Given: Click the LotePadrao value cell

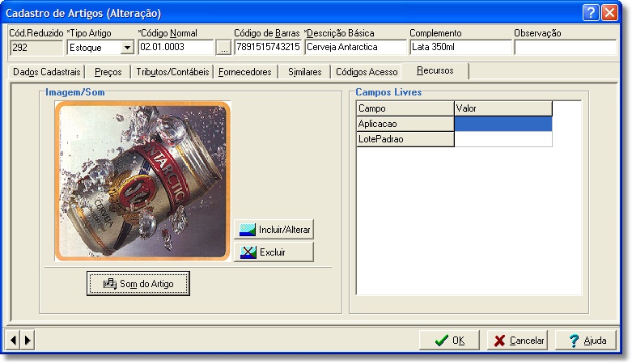Looking at the screenshot, I should pyautogui.click(x=503, y=139).
